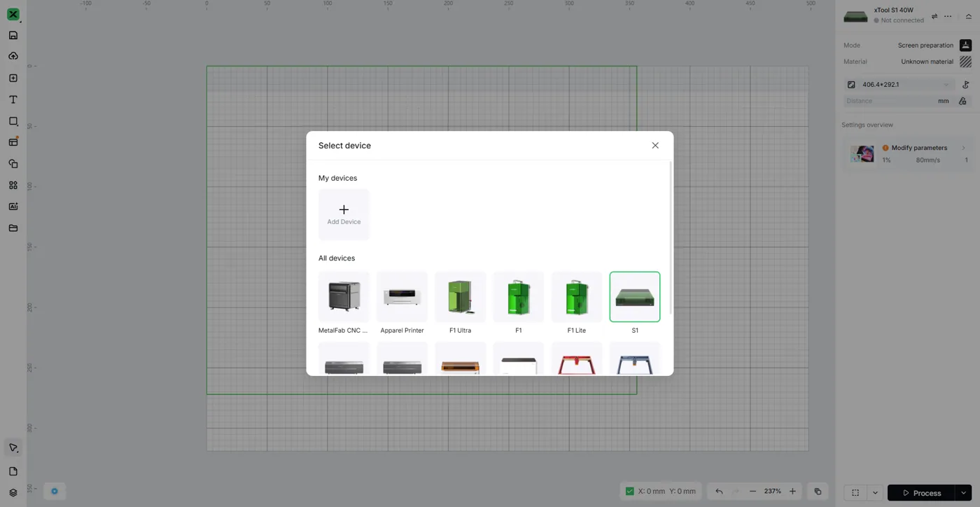Screen dimensions: 980x507
Task: Toggle the X Y coordinates checkbox
Action: 629,492
